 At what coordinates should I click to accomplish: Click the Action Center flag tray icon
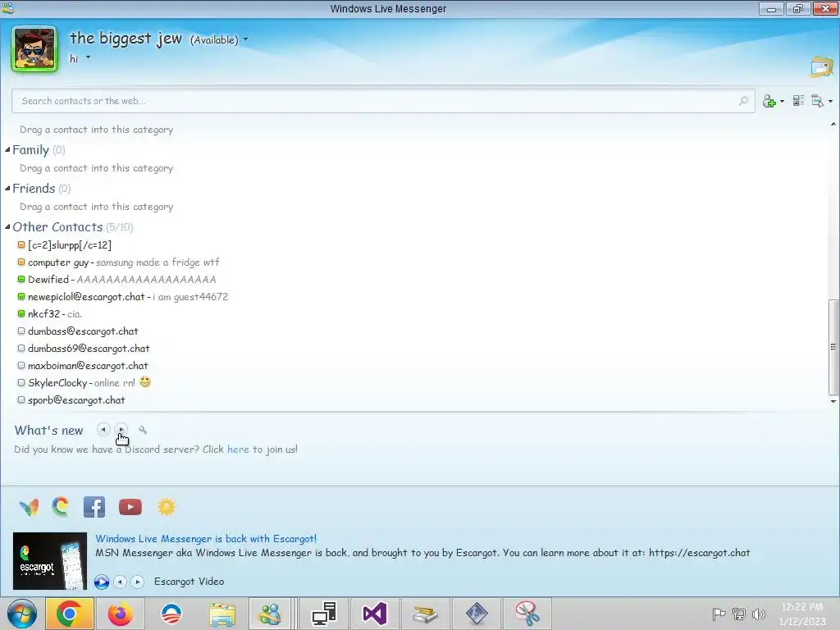pyautogui.click(x=719, y=614)
